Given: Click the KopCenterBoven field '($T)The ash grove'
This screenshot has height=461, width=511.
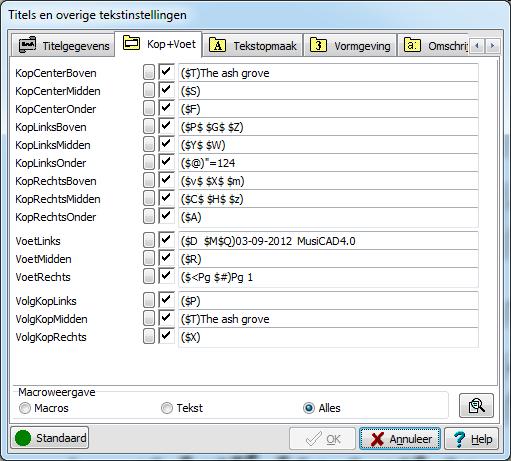Looking at the screenshot, I should tap(328, 73).
